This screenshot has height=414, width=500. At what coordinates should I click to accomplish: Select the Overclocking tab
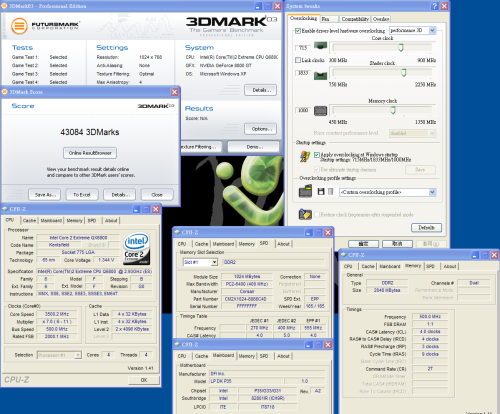(304, 18)
